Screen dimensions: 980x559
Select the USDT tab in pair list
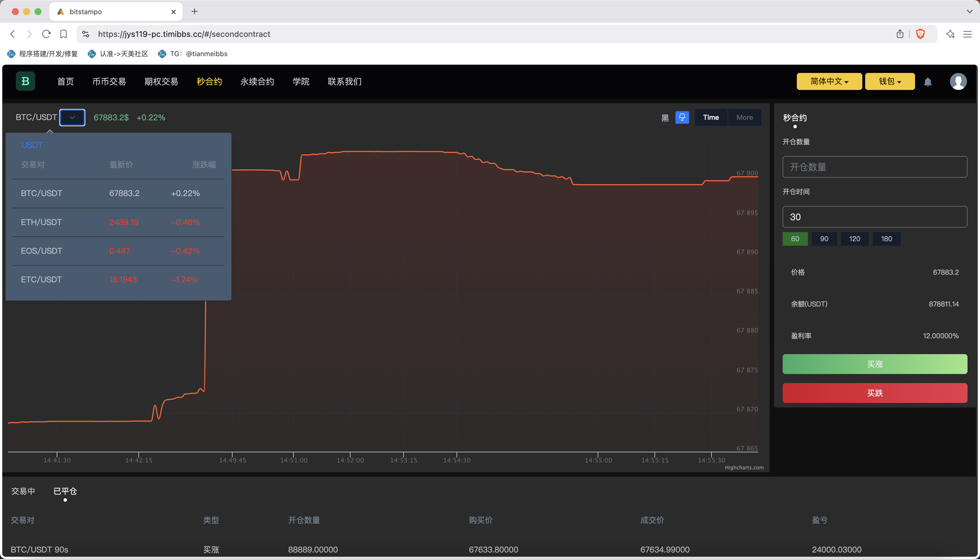coord(32,145)
